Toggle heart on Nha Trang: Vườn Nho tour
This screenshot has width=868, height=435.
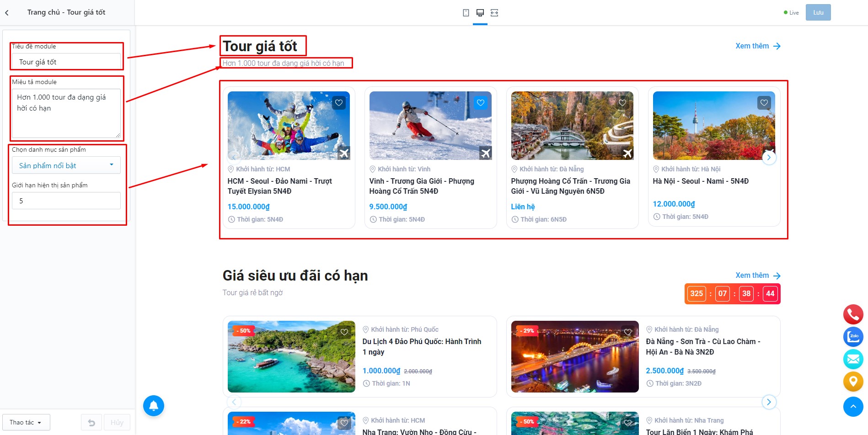pyautogui.click(x=344, y=423)
